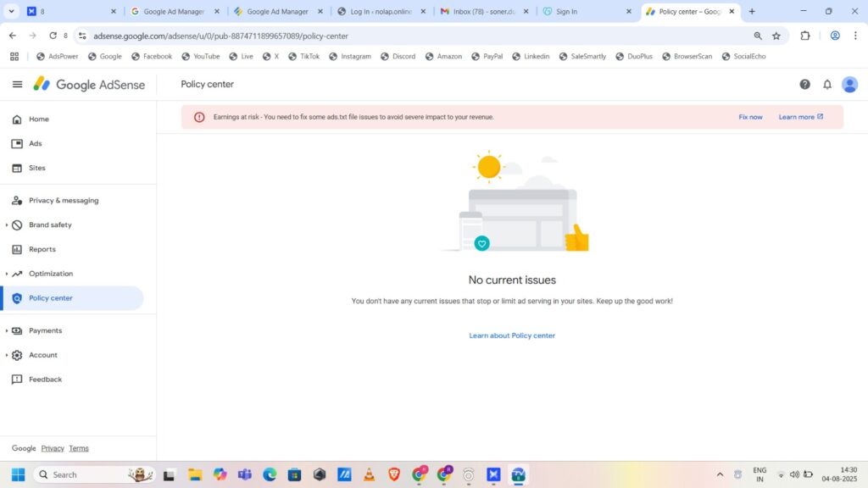Screen dimensions: 868x488
Task: Open the volume control in system tray
Action: pos(794,474)
